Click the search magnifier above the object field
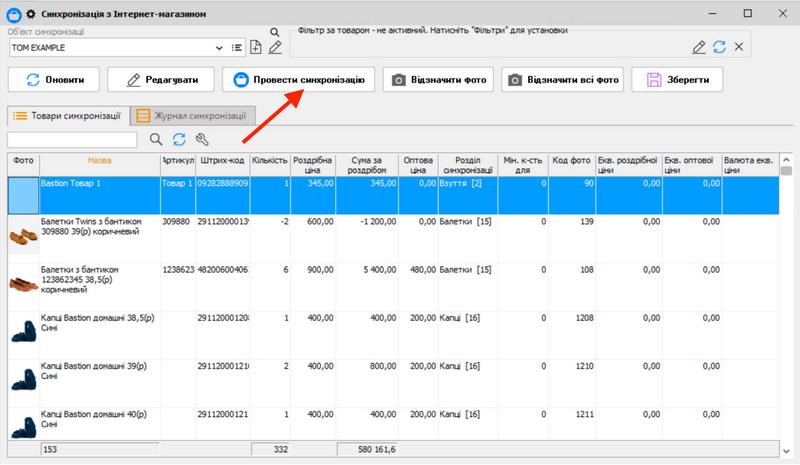This screenshot has height=465, width=800. pyautogui.click(x=274, y=32)
